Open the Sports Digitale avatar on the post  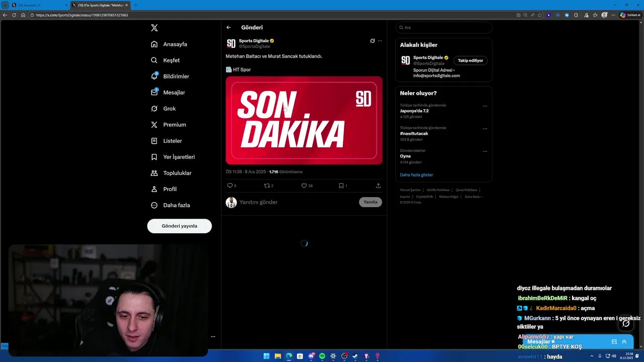coord(231,44)
